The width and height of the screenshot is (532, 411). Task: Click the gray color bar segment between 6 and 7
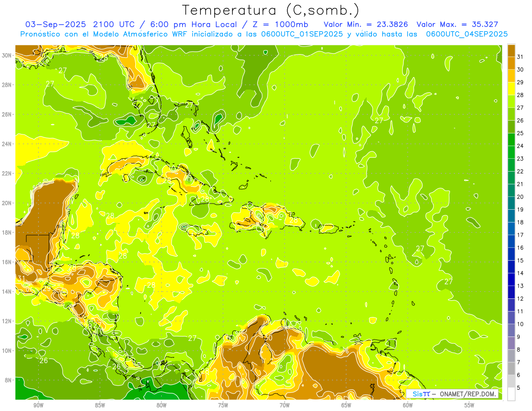coord(512,368)
